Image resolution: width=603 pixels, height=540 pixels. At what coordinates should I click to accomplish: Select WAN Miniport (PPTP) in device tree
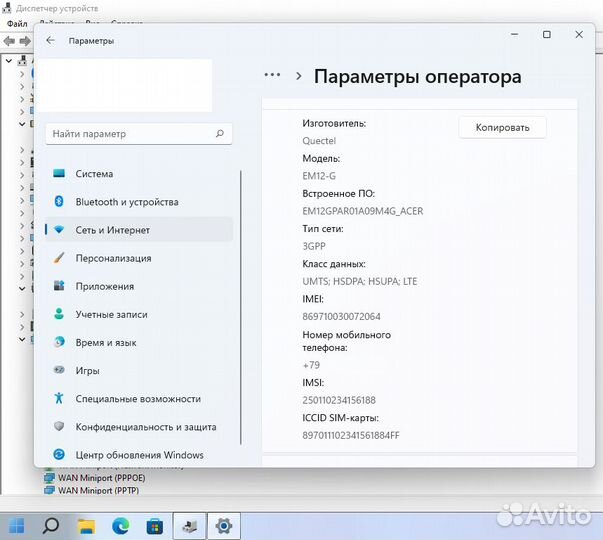click(97, 491)
